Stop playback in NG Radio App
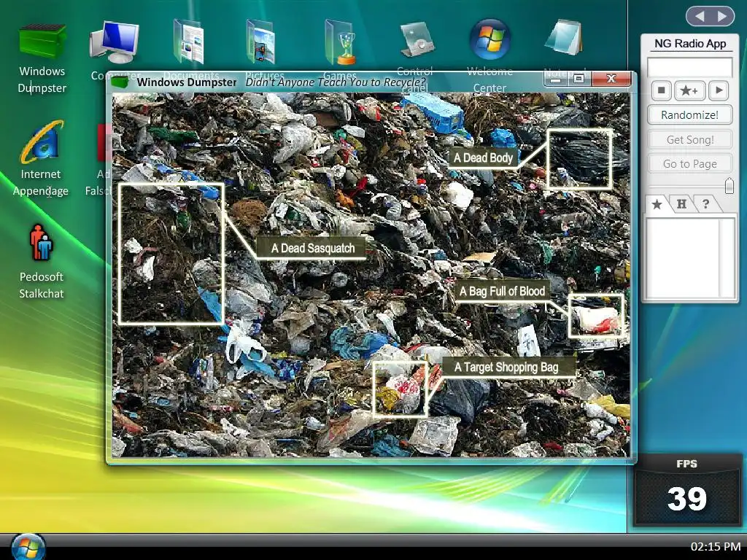The width and height of the screenshot is (747, 560). point(661,90)
